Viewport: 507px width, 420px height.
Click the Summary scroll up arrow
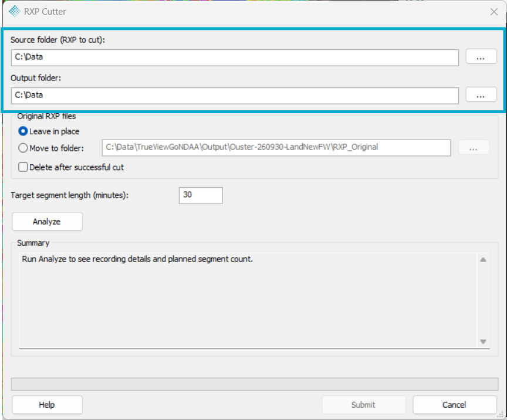click(x=483, y=260)
